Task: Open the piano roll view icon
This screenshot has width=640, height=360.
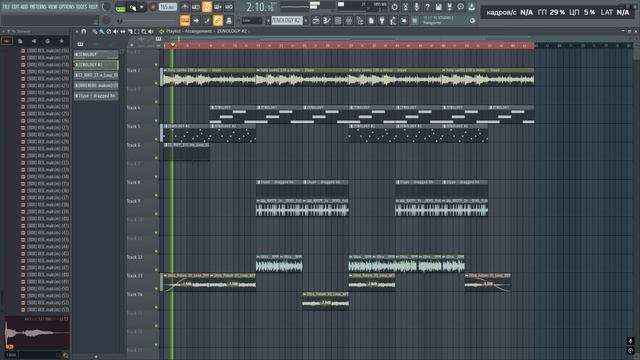Action: point(327,20)
